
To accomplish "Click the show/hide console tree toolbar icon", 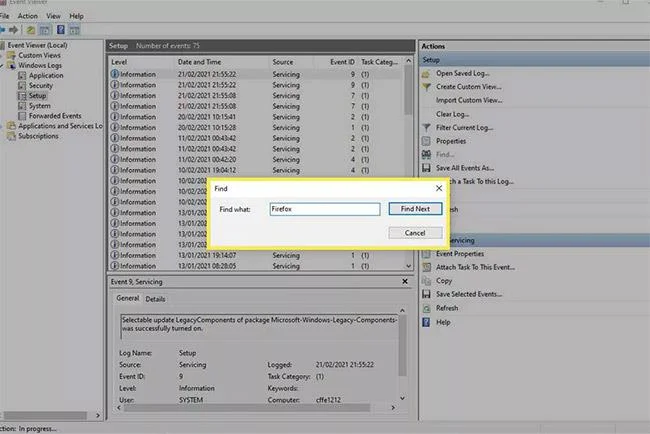I will coord(44,30).
